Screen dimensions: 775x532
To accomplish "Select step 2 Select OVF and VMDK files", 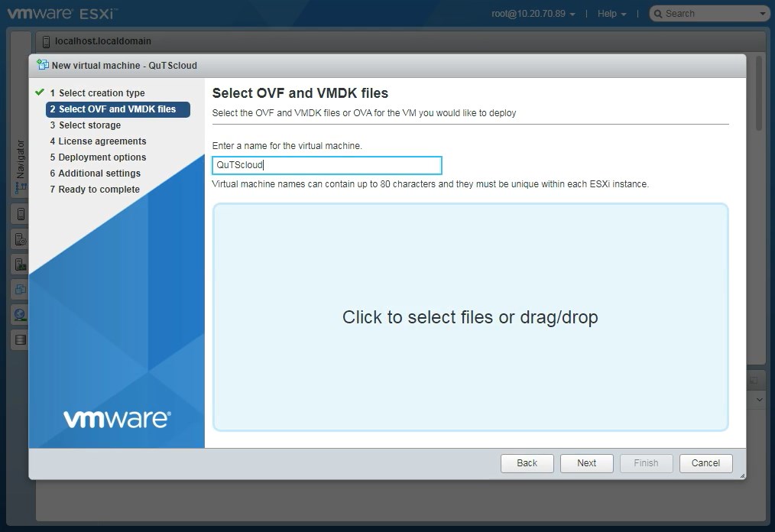I will point(118,109).
